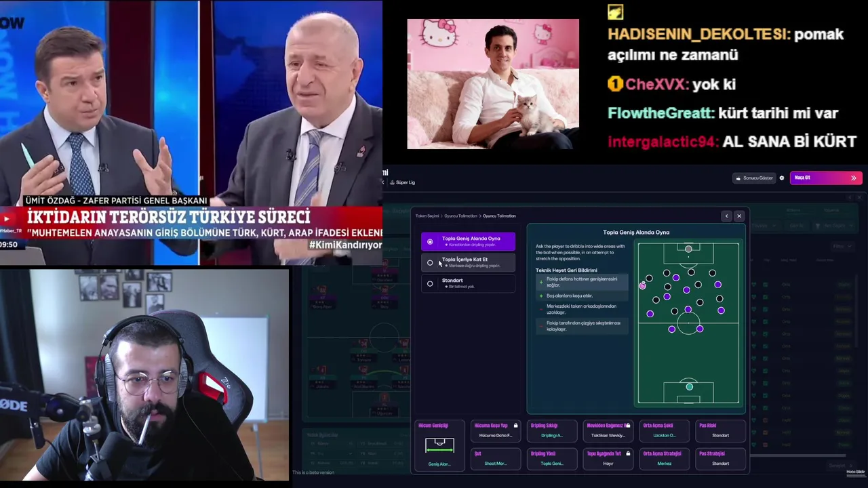The height and width of the screenshot is (488, 868).
Task: Click the chat username 'intergalactic94'
Action: point(663,142)
